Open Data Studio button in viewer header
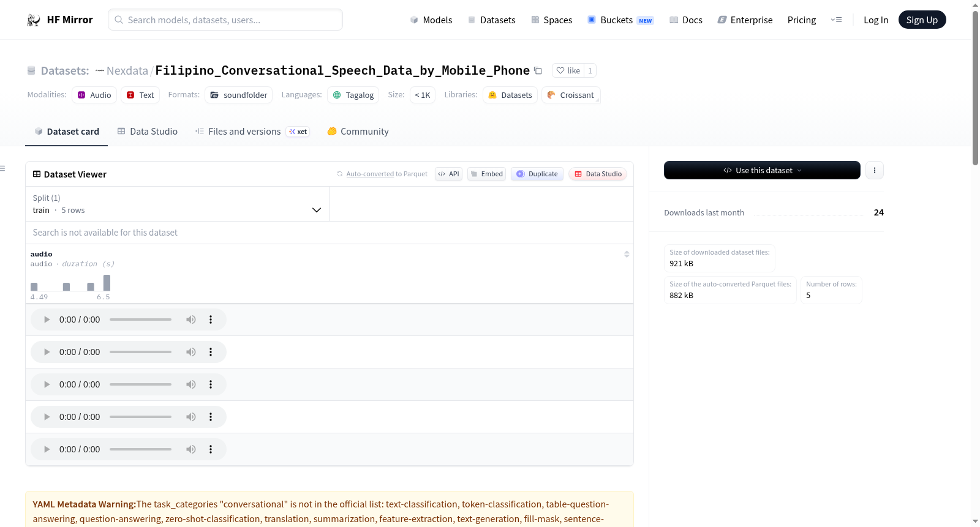 click(x=598, y=174)
